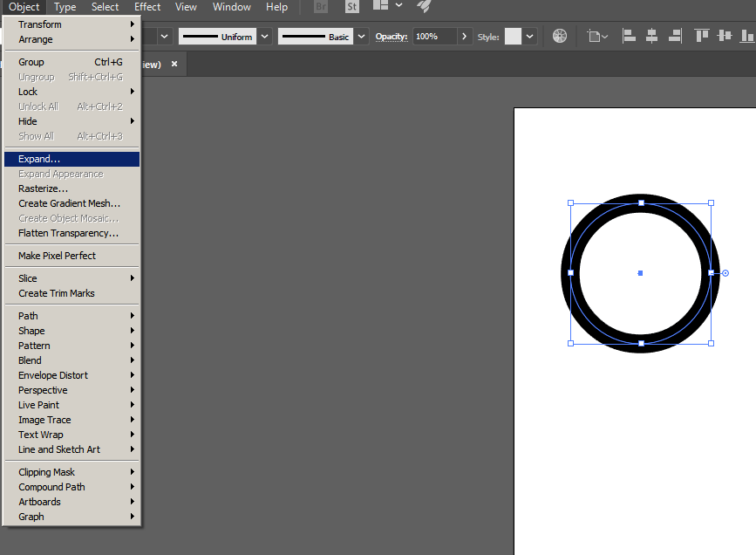The image size is (756, 555).
Task: Expand the Opacity slider arrow
Action: click(465, 37)
